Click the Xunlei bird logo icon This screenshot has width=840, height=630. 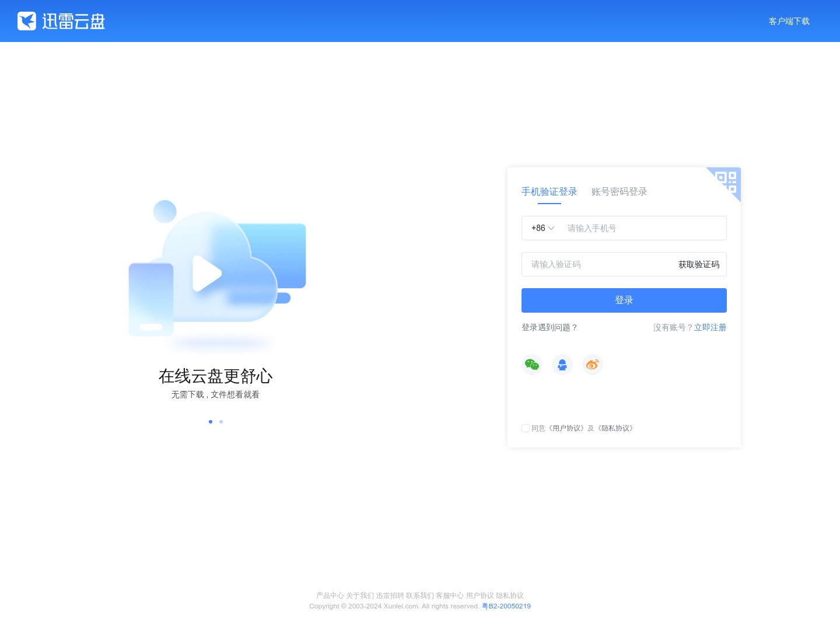(x=27, y=21)
